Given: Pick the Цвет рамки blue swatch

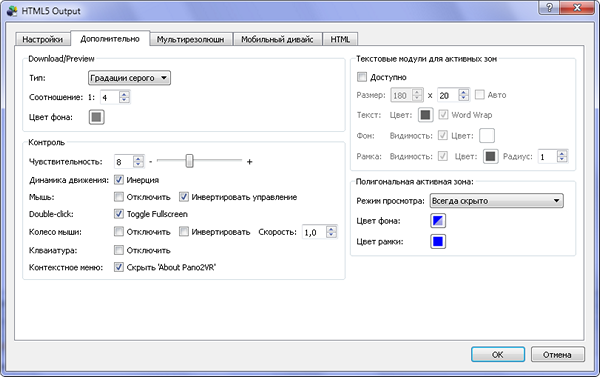Looking at the screenshot, I should click(x=438, y=242).
